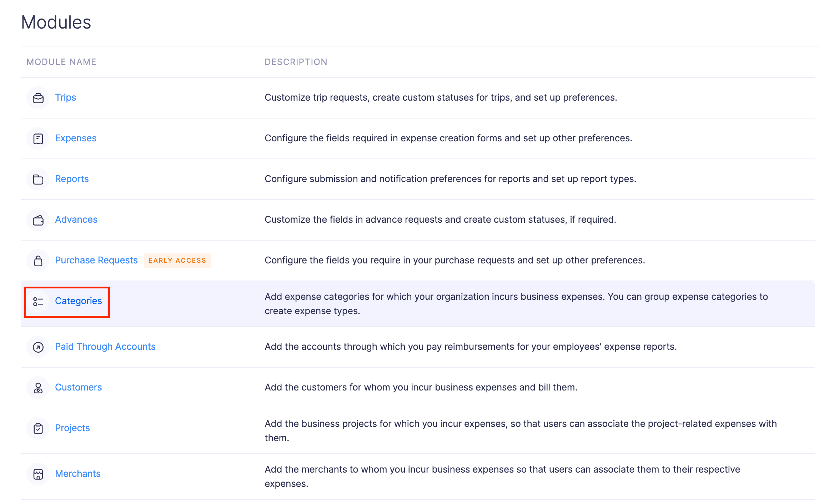Go to Reports module settings
The image size is (829, 504).
(71, 179)
